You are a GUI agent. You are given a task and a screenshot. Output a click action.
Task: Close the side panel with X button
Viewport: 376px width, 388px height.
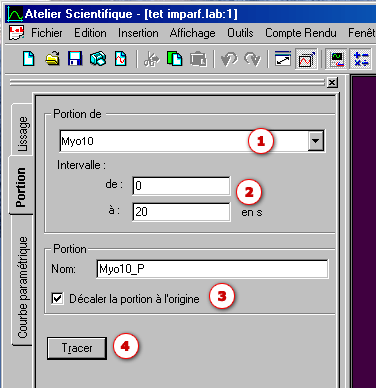[x=332, y=82]
